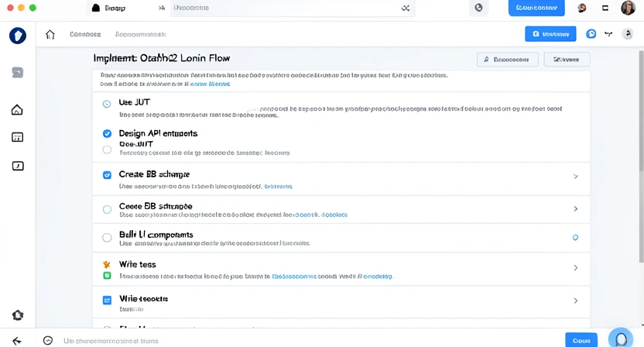The height and width of the screenshot is (347, 644).
Task: Go to the house icon in left sidebar
Action: coord(17,110)
